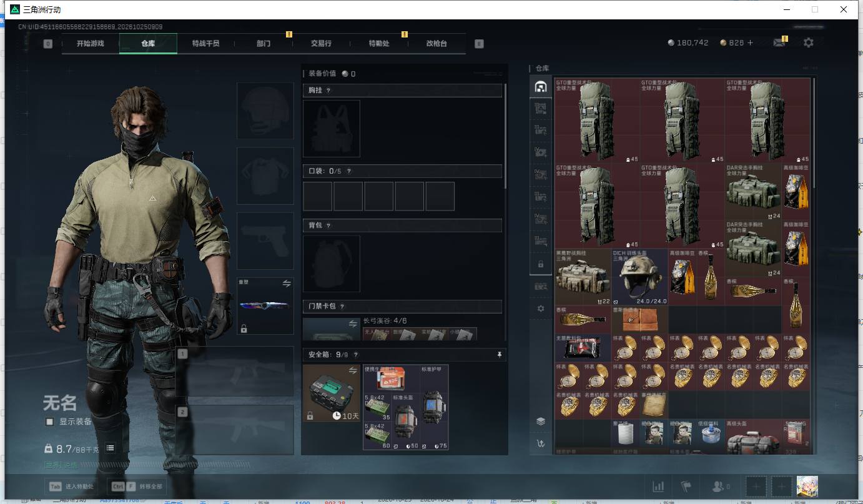Swap the safe box using its arrows icon
The height and width of the screenshot is (504, 863).
click(x=353, y=371)
